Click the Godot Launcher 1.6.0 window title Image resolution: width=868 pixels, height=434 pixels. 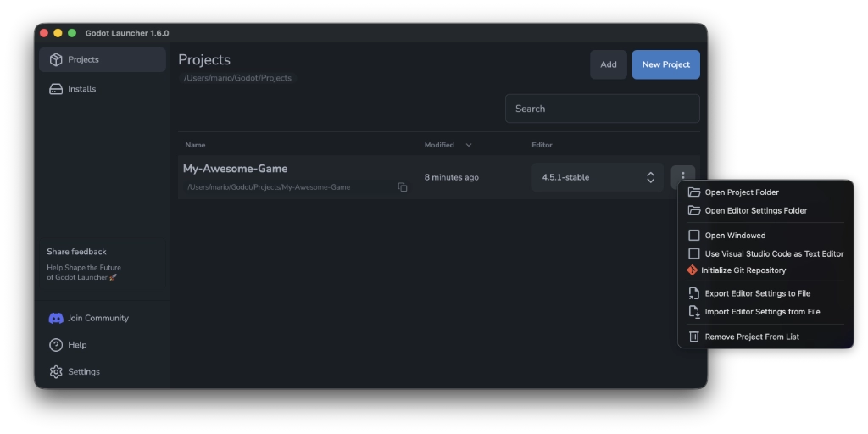tap(127, 33)
